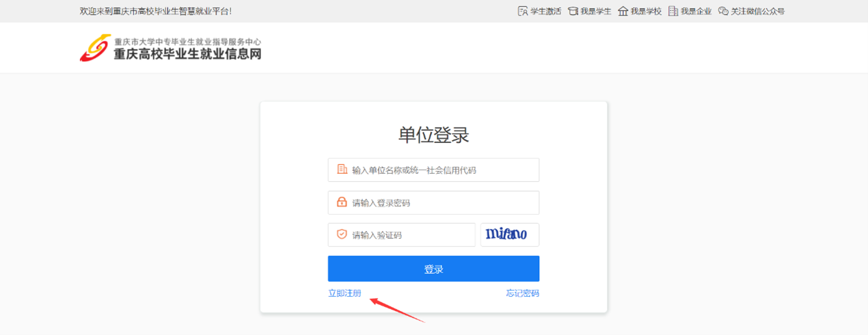Click the school building icon beside 我是学校

623,12
